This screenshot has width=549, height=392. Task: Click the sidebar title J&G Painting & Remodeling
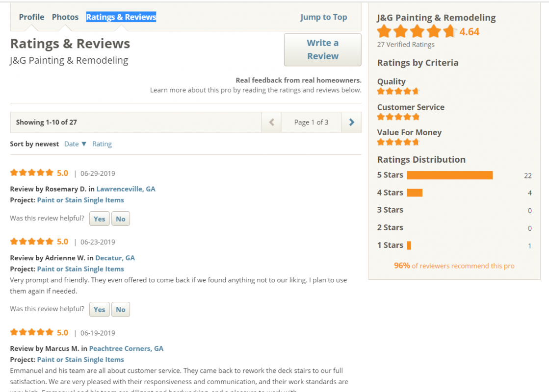436,18
